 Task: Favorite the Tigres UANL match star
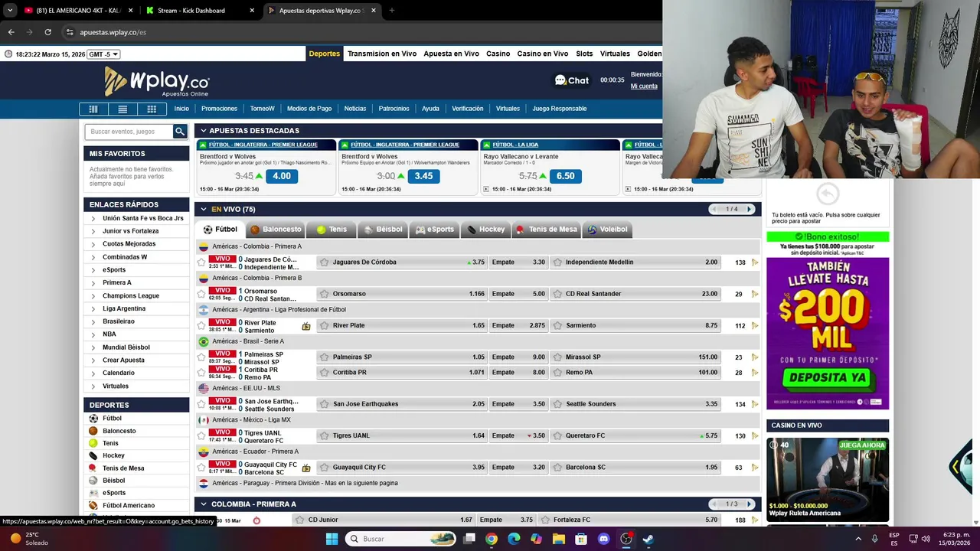201,435
